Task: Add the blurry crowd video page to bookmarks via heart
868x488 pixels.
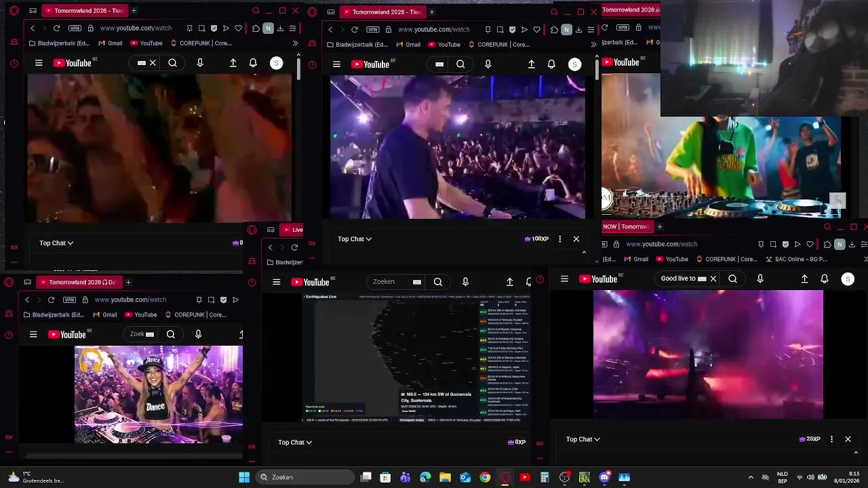Action: [x=238, y=28]
